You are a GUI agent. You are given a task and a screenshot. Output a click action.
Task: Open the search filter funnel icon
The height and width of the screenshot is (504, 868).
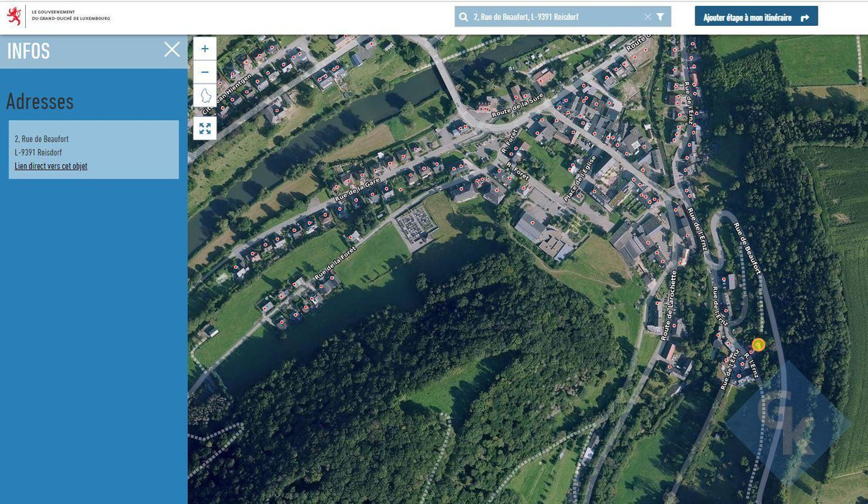point(659,15)
